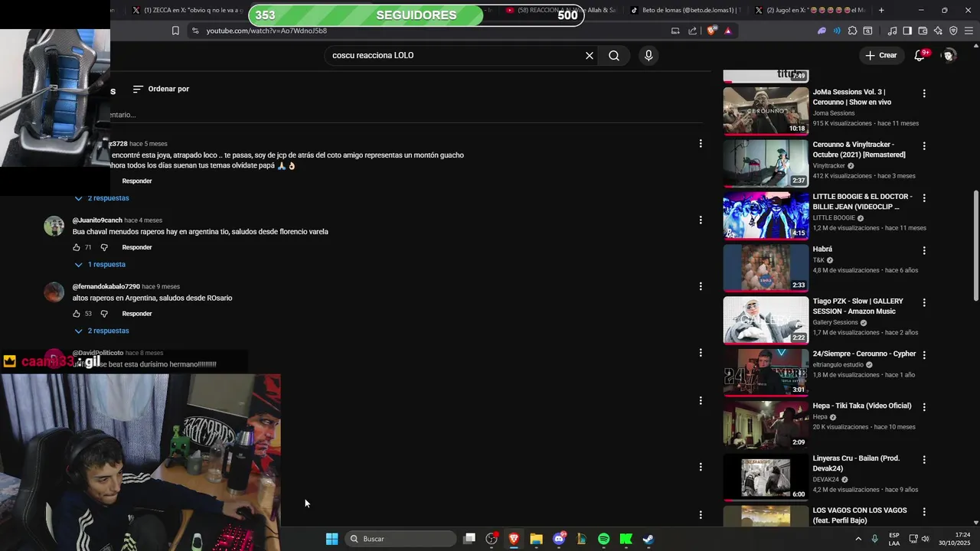
Task: Open @Juanito9canch channel link
Action: (x=97, y=220)
